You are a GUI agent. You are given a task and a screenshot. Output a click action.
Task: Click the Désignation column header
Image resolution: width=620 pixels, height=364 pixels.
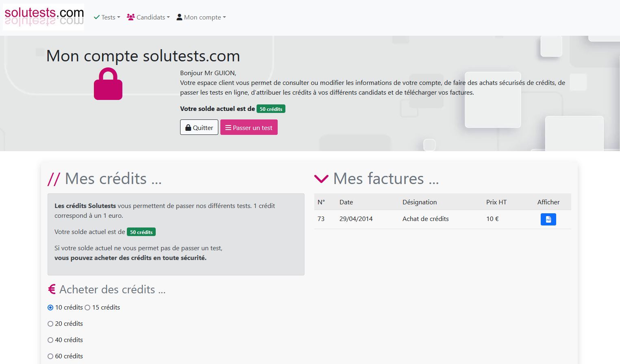coord(420,202)
